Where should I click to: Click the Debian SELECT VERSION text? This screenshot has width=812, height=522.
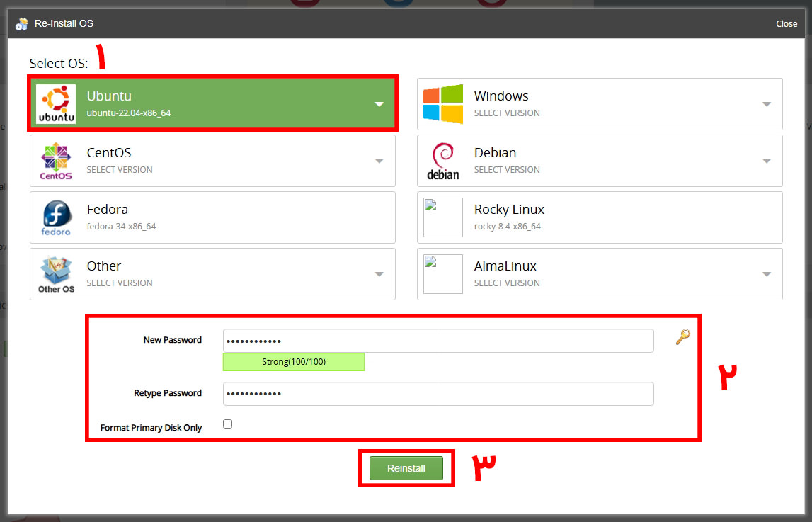pyautogui.click(x=507, y=169)
